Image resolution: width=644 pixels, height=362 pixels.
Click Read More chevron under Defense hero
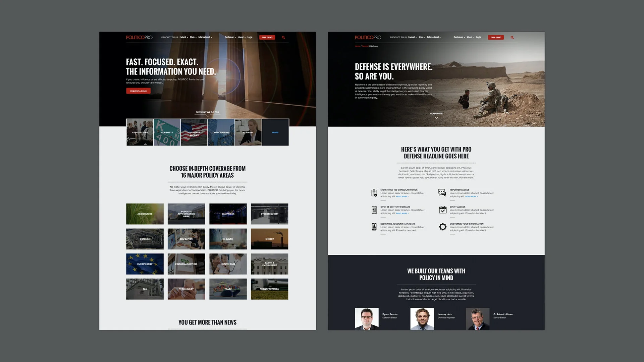(436, 118)
